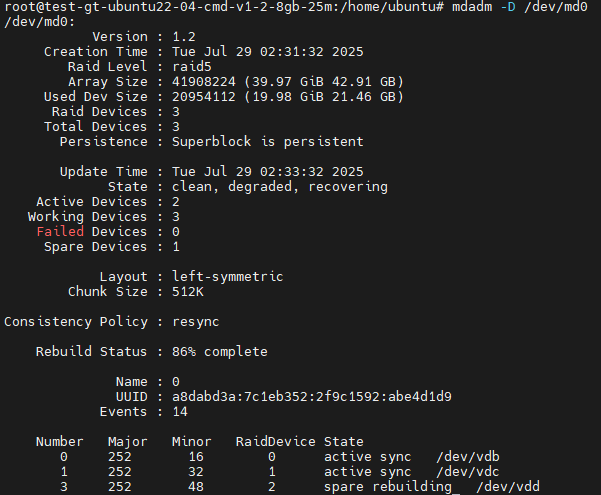Click the Update Time value
The height and width of the screenshot is (495, 601).
pyautogui.click(x=268, y=171)
